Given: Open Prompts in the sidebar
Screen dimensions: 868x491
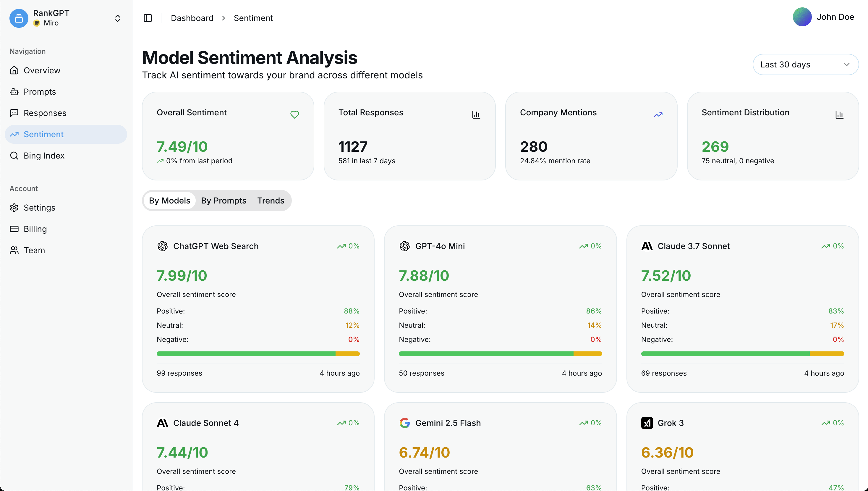Looking at the screenshot, I should pyautogui.click(x=66, y=92).
